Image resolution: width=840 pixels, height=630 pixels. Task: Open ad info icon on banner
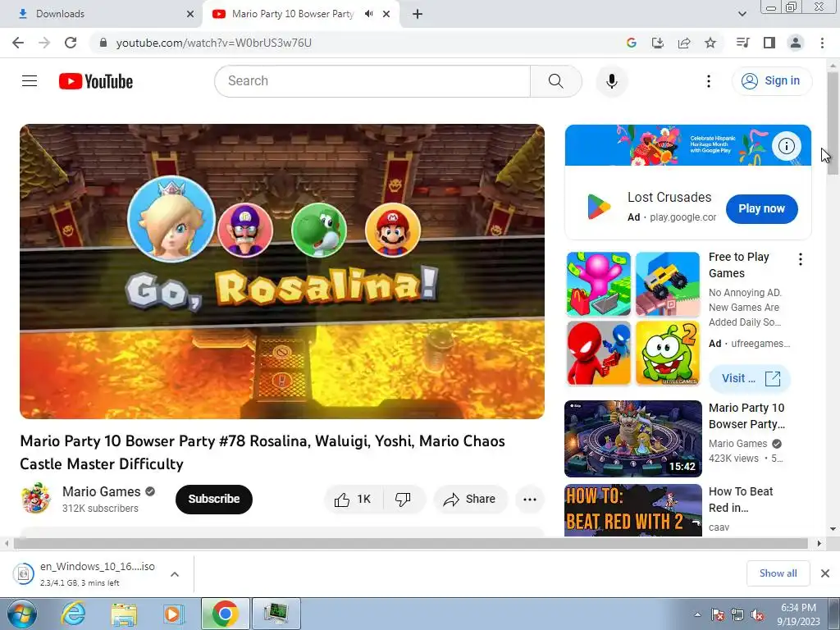(x=786, y=146)
